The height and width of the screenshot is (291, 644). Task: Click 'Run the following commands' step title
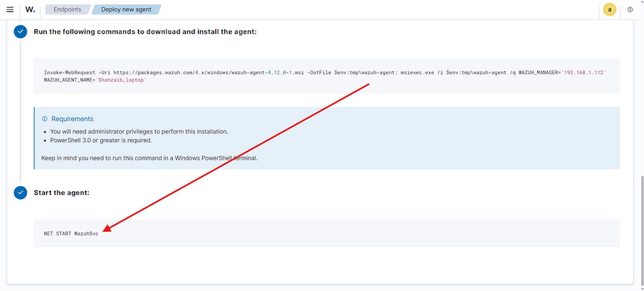[145, 32]
